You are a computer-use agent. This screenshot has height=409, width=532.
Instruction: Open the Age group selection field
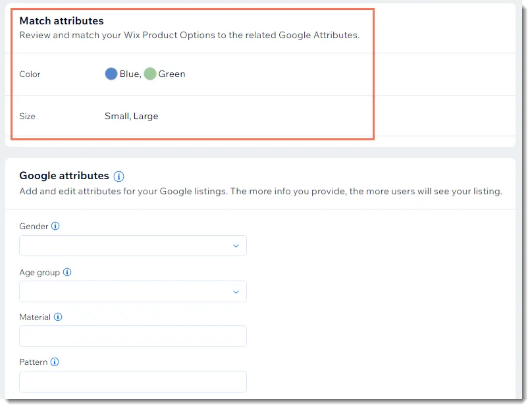[133, 292]
